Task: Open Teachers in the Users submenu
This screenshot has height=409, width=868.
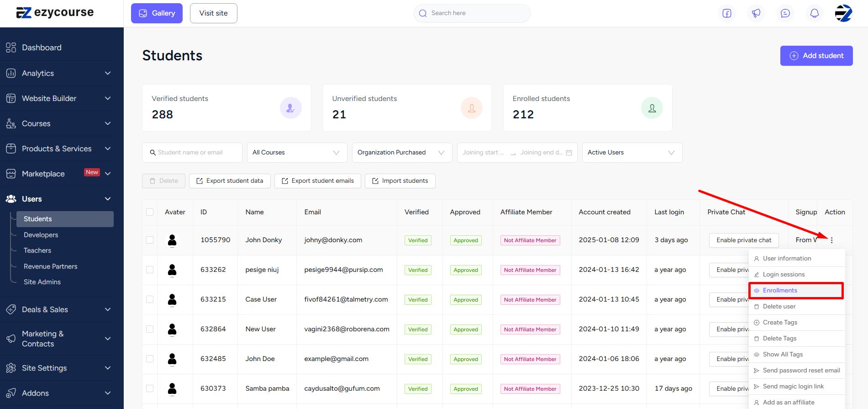Action: 37,250
